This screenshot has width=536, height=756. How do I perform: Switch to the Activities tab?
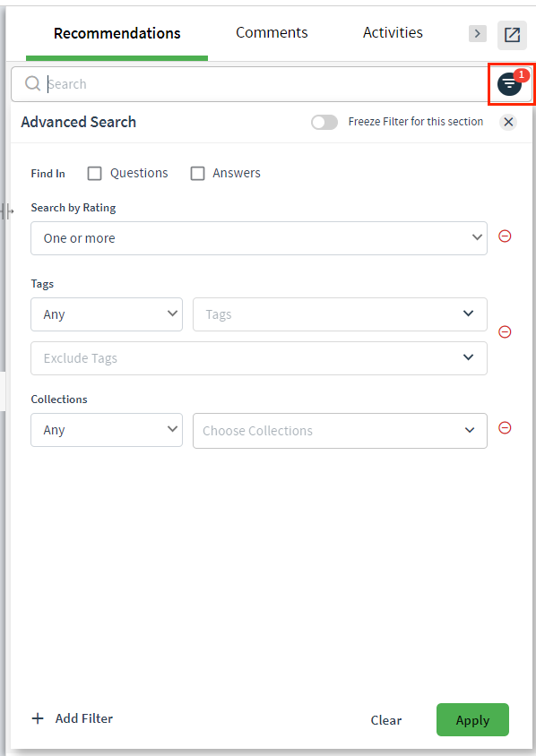393,33
